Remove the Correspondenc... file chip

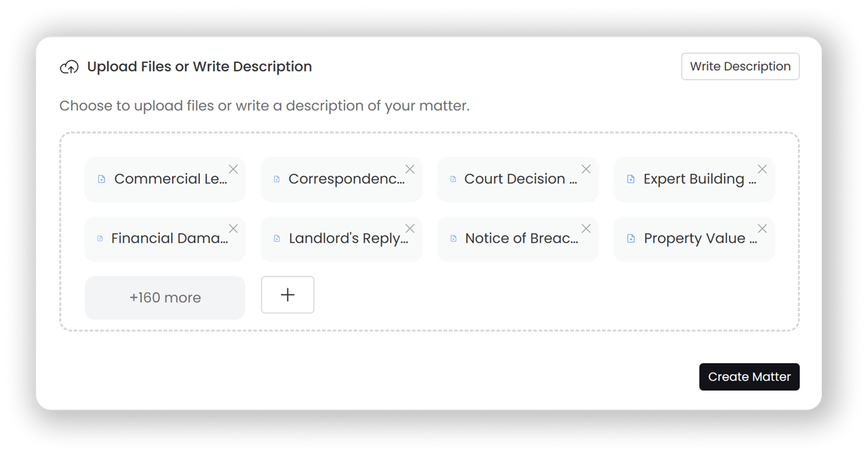(x=410, y=170)
